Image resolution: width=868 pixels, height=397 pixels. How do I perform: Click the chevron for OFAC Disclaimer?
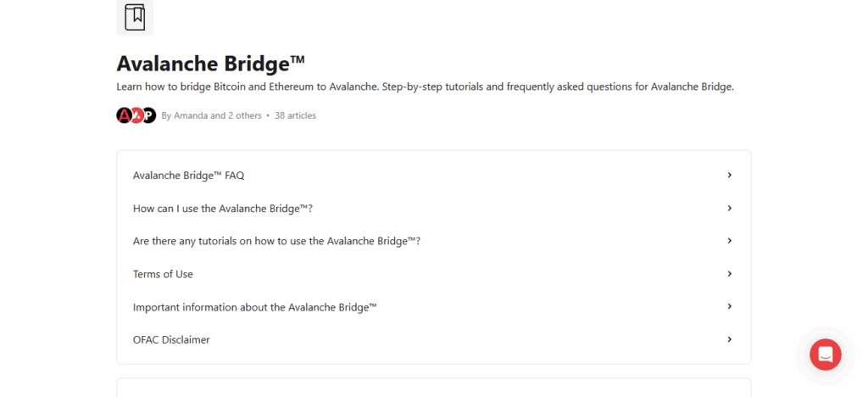[729, 339]
